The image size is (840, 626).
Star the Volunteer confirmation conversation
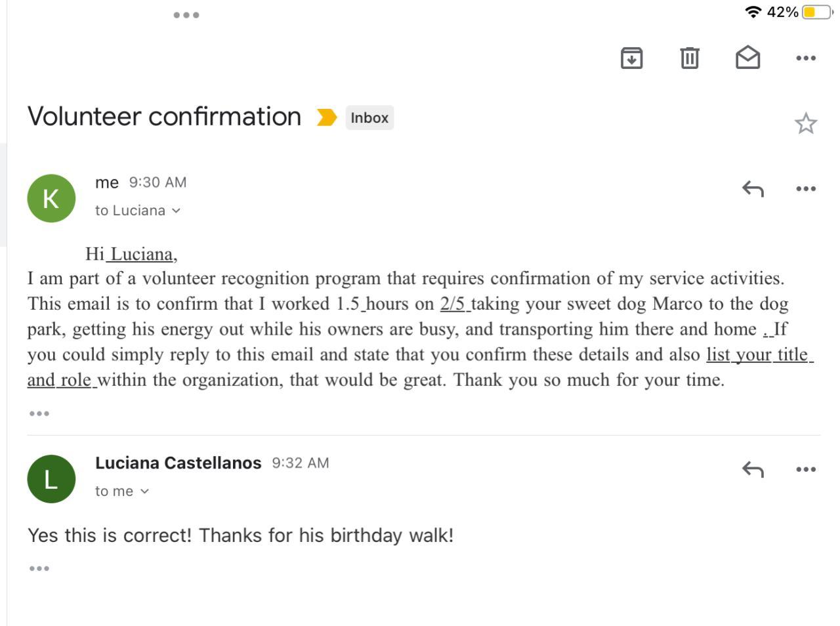805,123
